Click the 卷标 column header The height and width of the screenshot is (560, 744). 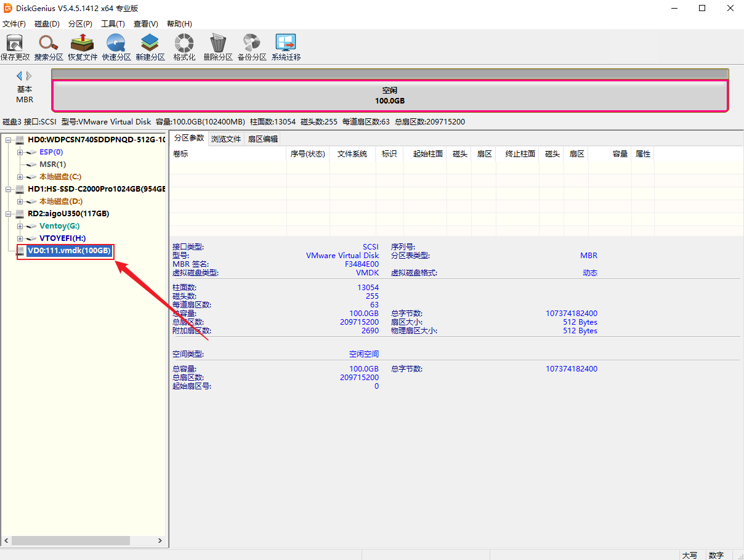[x=228, y=154]
